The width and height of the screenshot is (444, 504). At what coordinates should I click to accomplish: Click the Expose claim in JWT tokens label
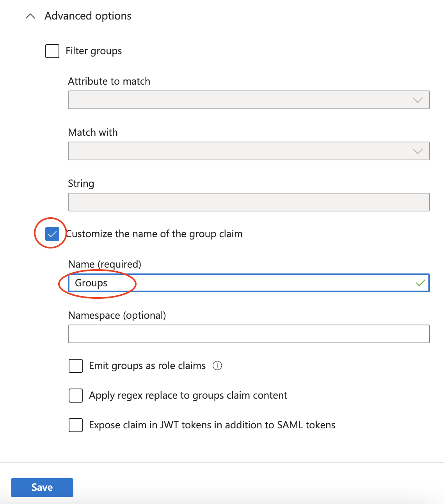tap(212, 425)
